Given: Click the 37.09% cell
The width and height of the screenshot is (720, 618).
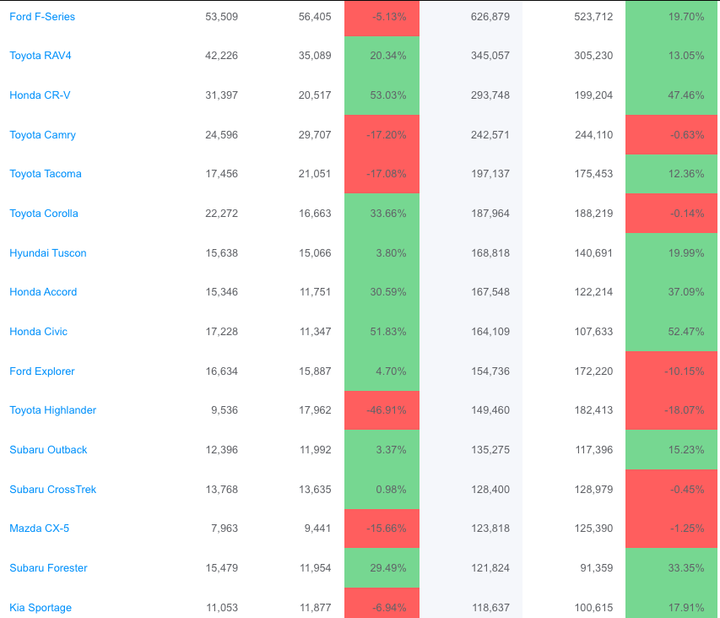Looking at the screenshot, I should (x=671, y=292).
